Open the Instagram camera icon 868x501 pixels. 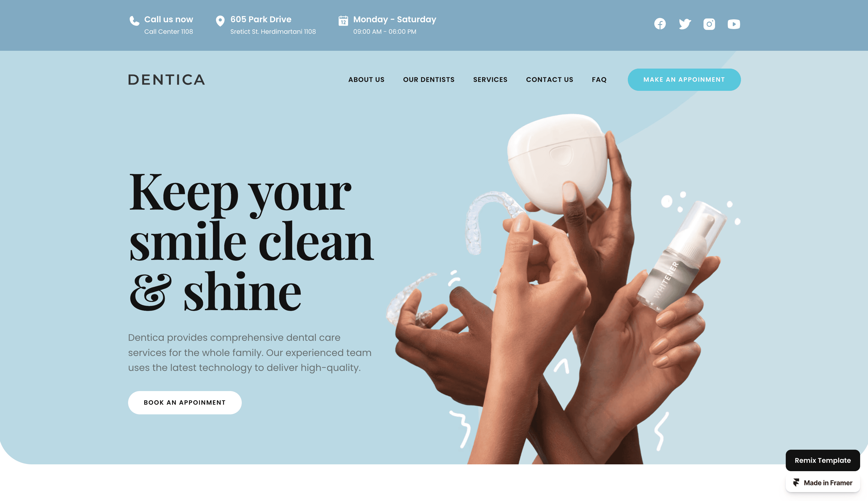[709, 24]
